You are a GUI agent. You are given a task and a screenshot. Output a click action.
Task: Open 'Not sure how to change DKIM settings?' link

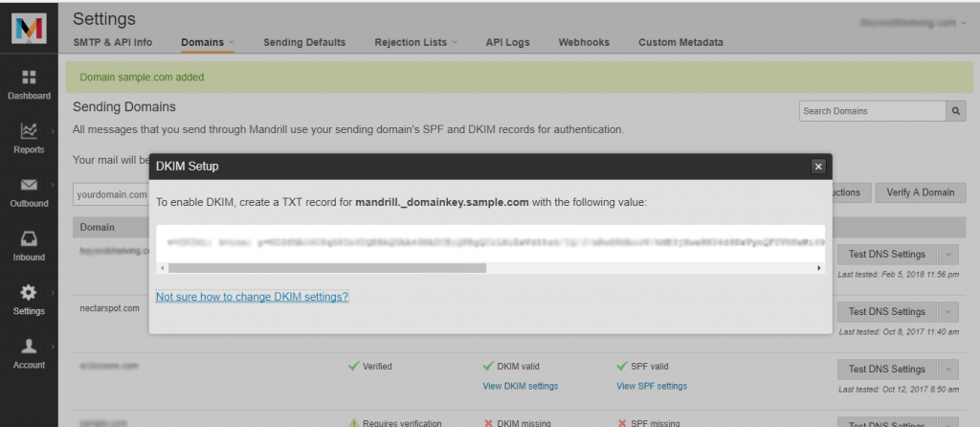pyautogui.click(x=252, y=297)
